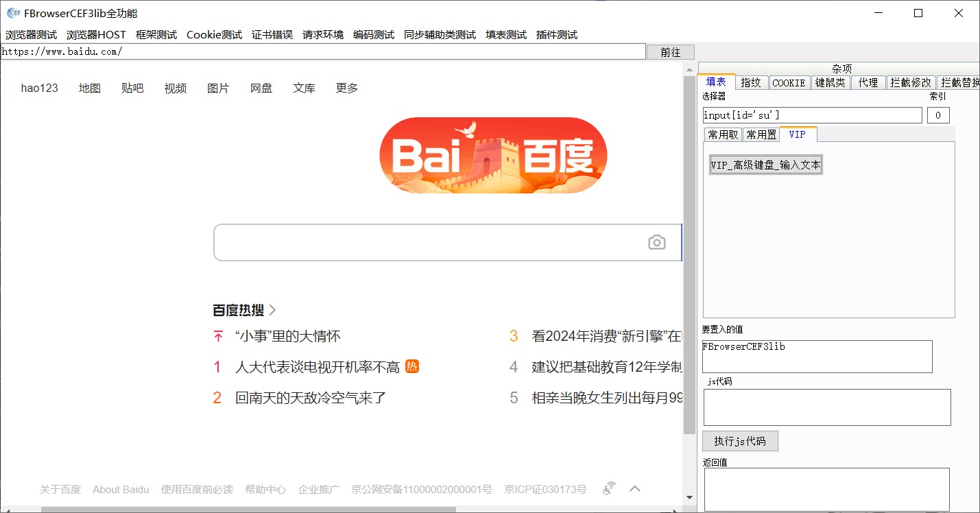Open hot topic 看2024年消费“新引擎”
The image size is (980, 513).
607,336
